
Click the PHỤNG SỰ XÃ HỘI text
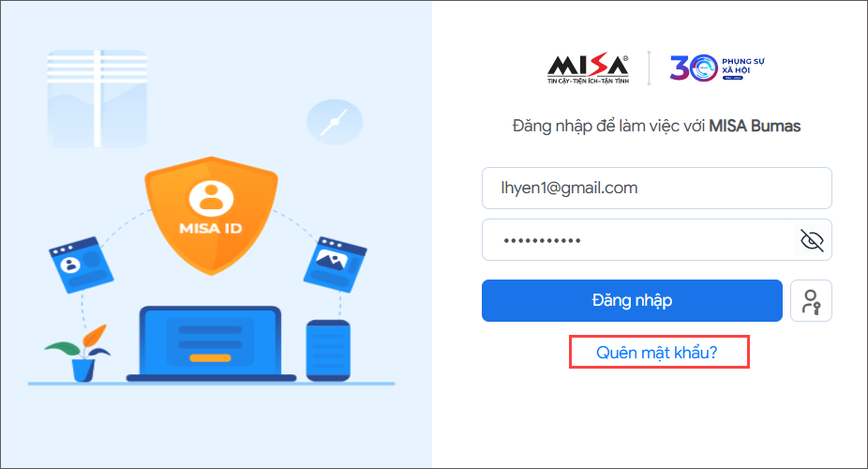coord(743,66)
